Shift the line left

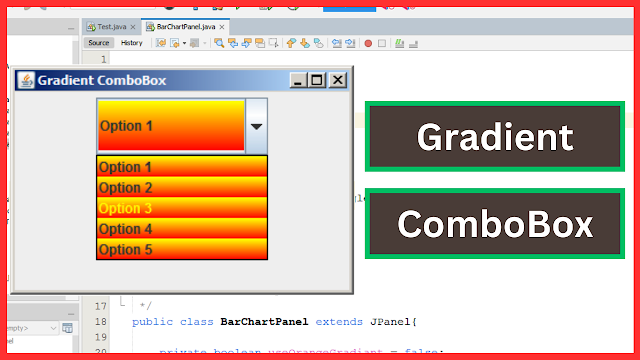click(x=337, y=43)
